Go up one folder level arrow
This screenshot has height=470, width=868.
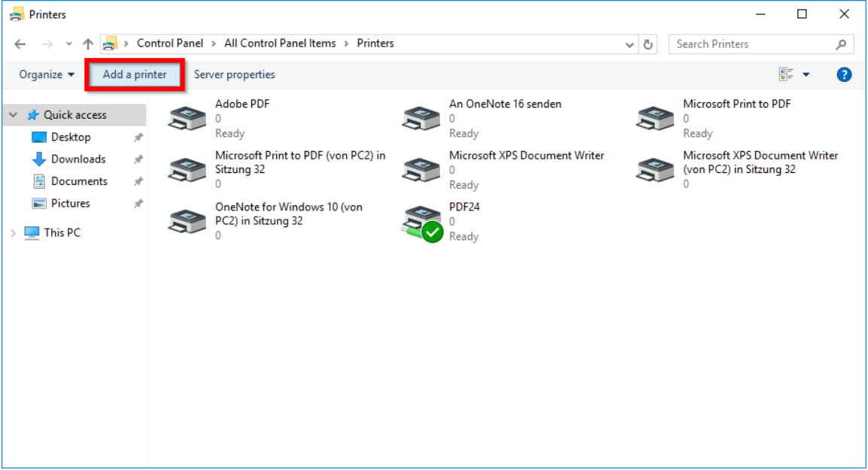(x=88, y=44)
